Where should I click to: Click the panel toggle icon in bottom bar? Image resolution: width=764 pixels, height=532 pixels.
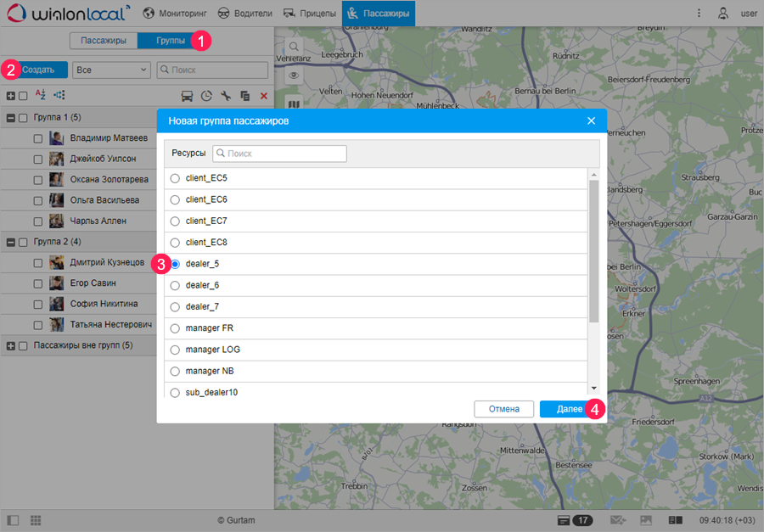click(13, 520)
